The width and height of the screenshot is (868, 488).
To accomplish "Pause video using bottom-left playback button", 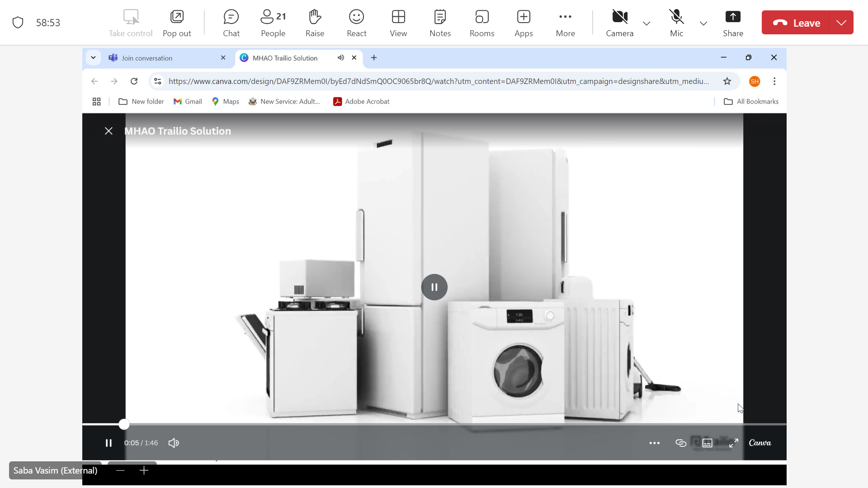I will click(108, 443).
